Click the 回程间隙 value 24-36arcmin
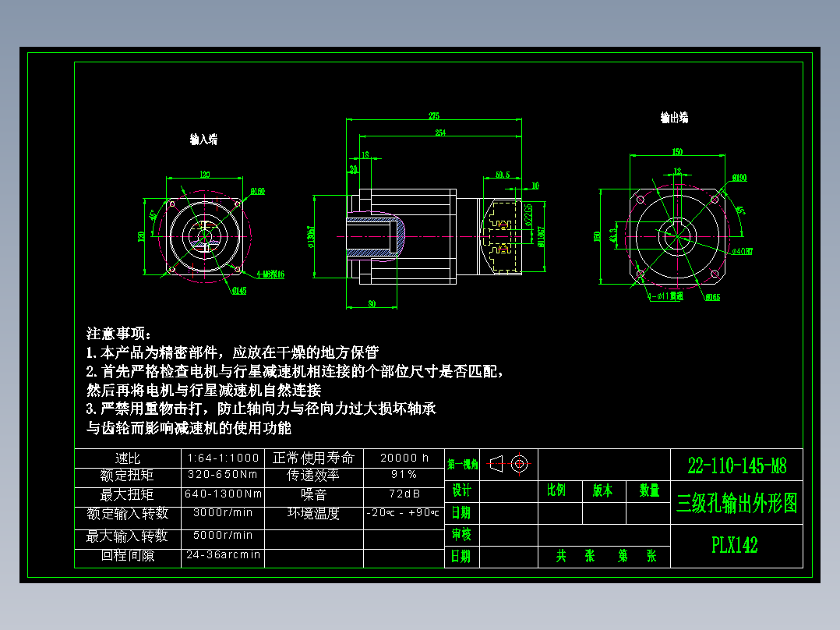The height and width of the screenshot is (630, 840). [x=222, y=555]
